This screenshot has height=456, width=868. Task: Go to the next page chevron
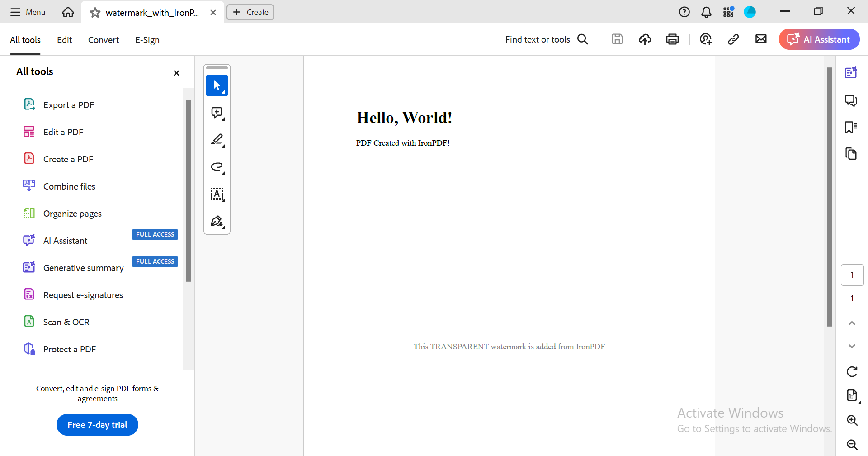point(852,346)
